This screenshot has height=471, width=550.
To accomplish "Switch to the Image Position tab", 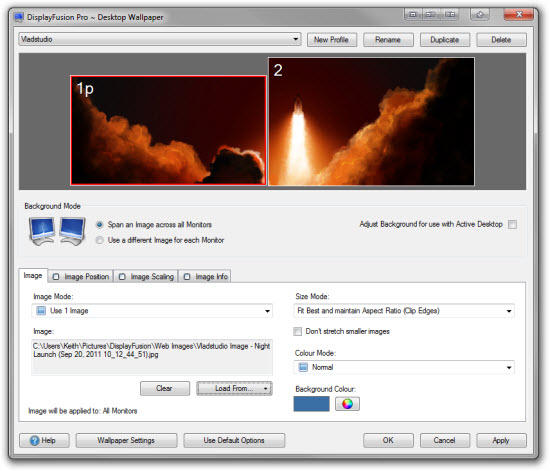I will point(81,277).
